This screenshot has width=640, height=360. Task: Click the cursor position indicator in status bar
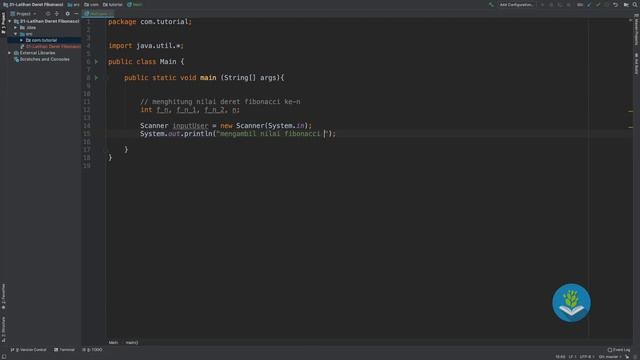(560, 357)
